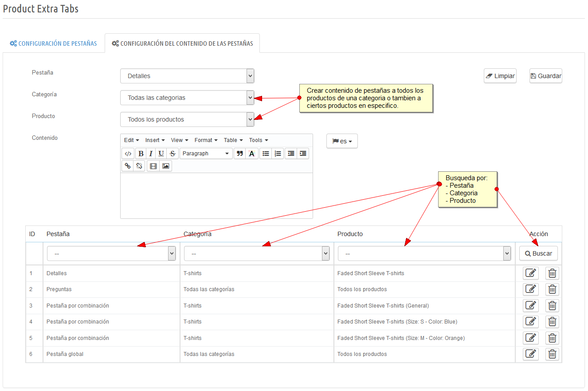This screenshot has height=391, width=588.
Task: Toggle strikethrough formatting in content editor
Action: click(172, 154)
